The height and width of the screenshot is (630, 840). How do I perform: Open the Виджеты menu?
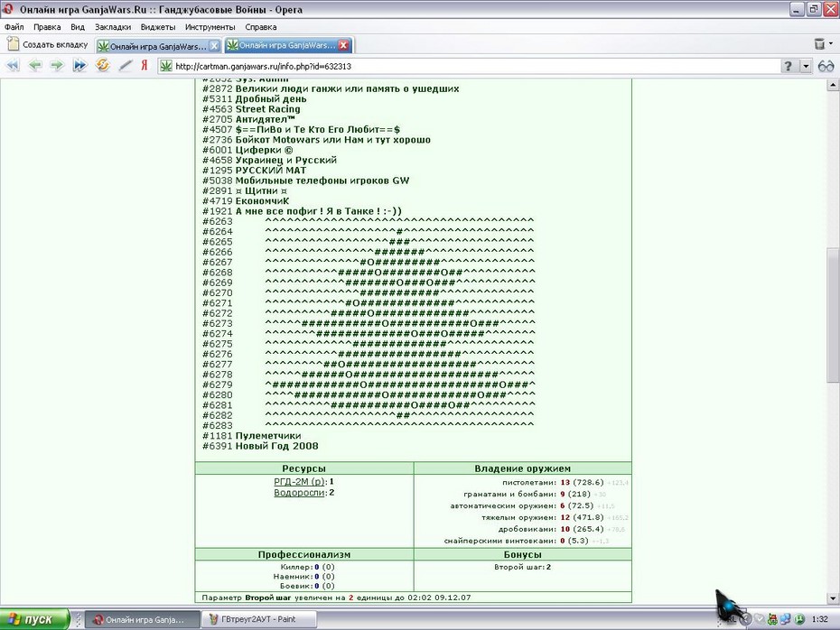(x=158, y=27)
